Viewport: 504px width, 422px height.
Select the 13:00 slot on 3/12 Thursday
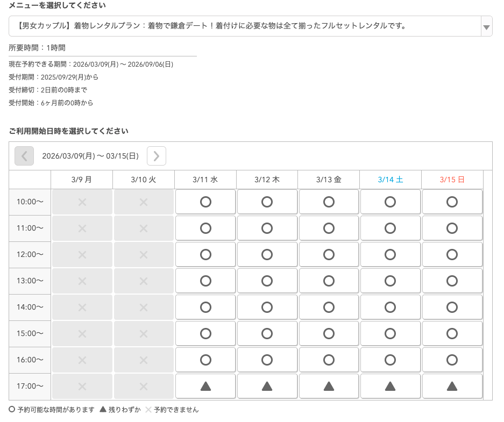[267, 281]
